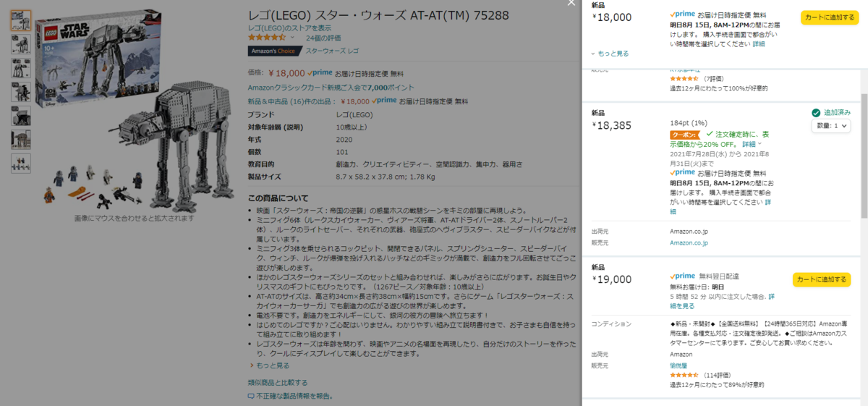Click the product star rating under the title
868x406 pixels.
click(x=267, y=38)
